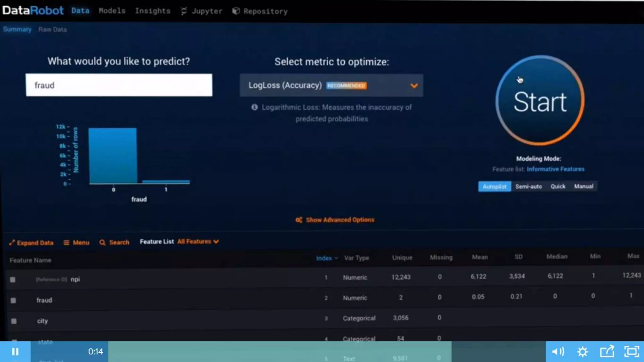Pause the video playback
The width and height of the screenshot is (644, 362).
click(15, 352)
